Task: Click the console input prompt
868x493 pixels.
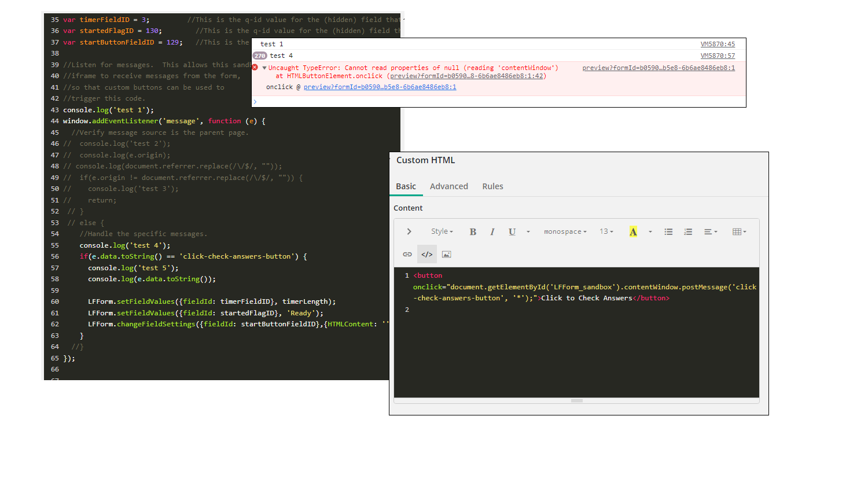Action: point(499,102)
